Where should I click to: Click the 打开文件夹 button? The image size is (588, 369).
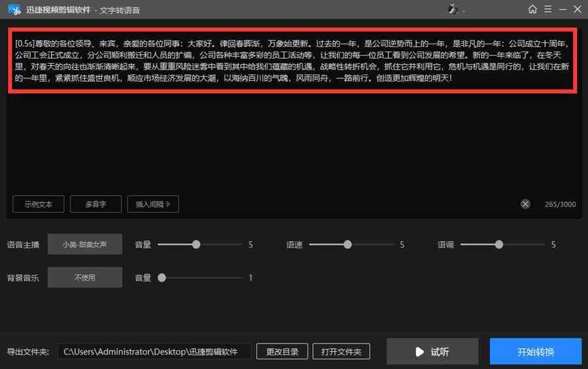point(341,352)
